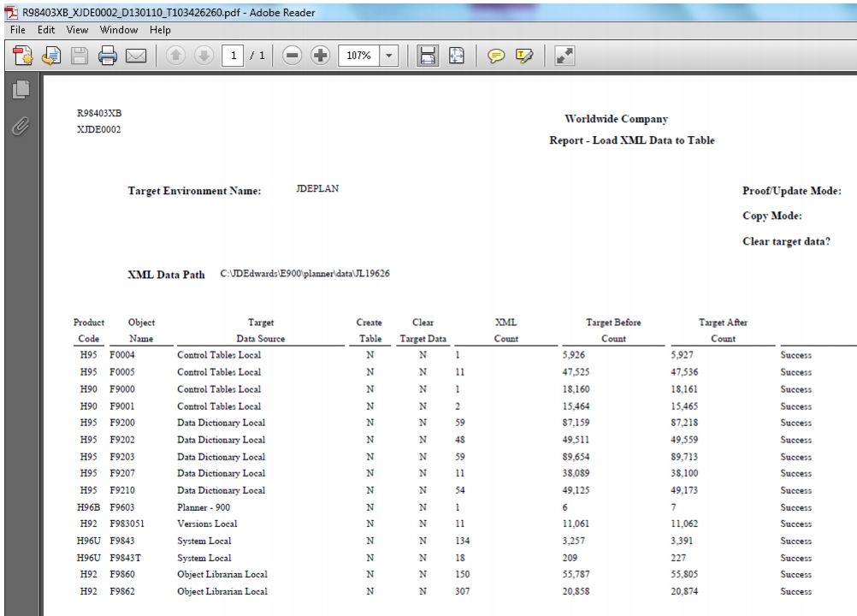Viewport: 857px width, 616px height.
Task: Click the H96B product code cell
Action: 89,507
